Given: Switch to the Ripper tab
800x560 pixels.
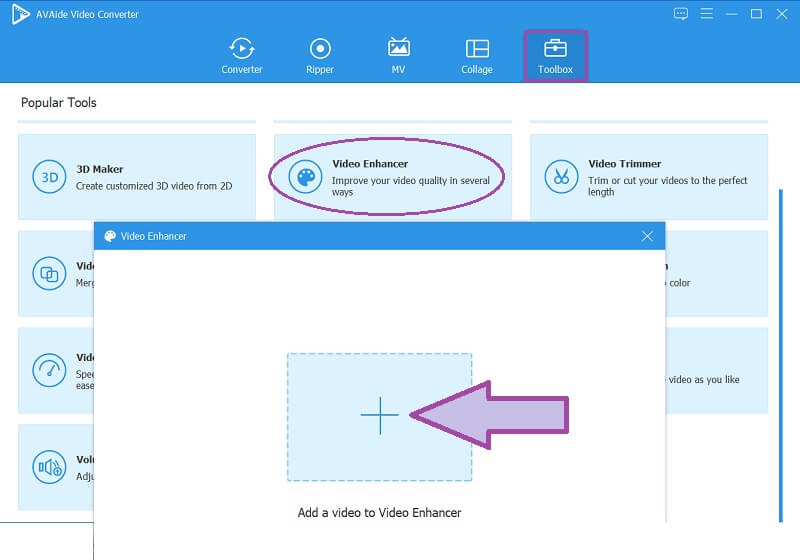Looking at the screenshot, I should pos(320,56).
